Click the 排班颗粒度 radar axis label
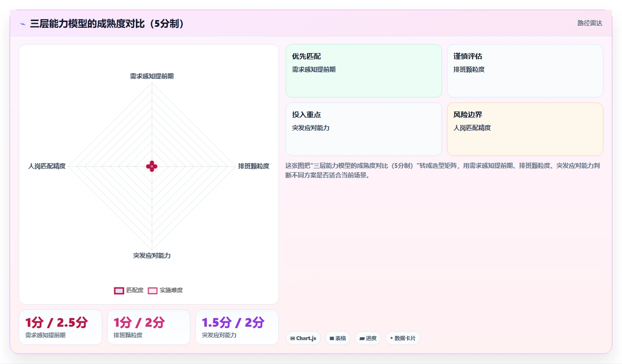The height and width of the screenshot is (364, 622). click(254, 166)
